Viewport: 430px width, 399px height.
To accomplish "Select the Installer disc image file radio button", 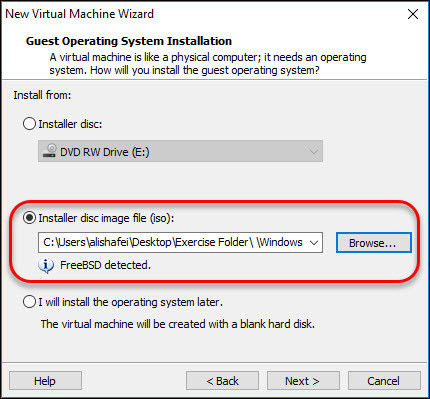I will 29,218.
